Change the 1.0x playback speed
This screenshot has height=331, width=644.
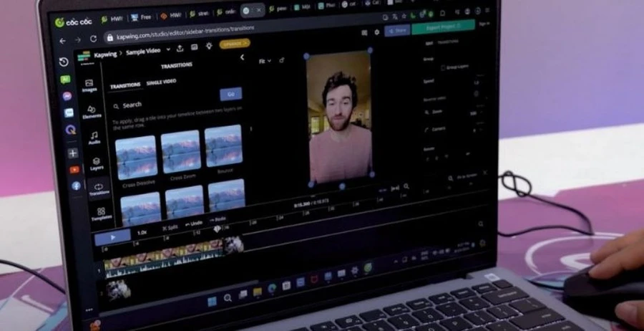[142, 233]
